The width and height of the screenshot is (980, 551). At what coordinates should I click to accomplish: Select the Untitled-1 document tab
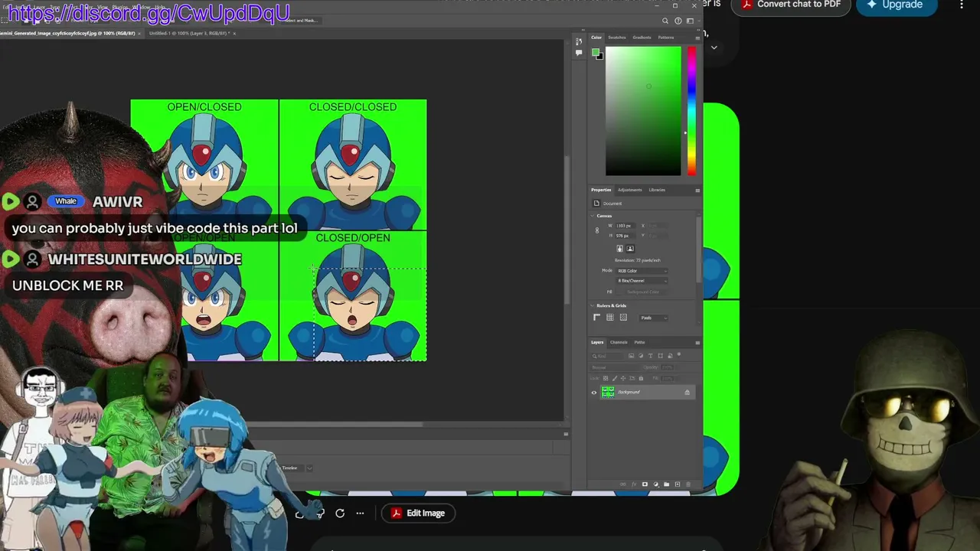click(191, 34)
